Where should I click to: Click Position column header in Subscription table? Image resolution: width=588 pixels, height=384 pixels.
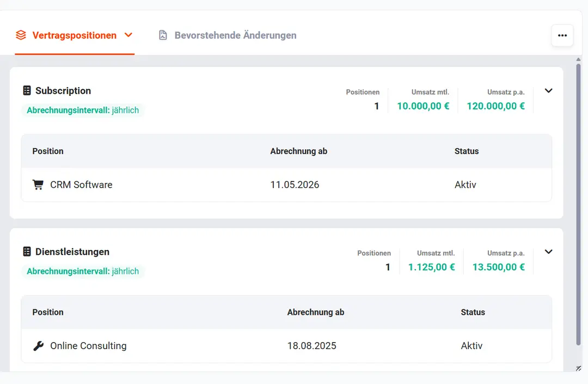pos(48,151)
